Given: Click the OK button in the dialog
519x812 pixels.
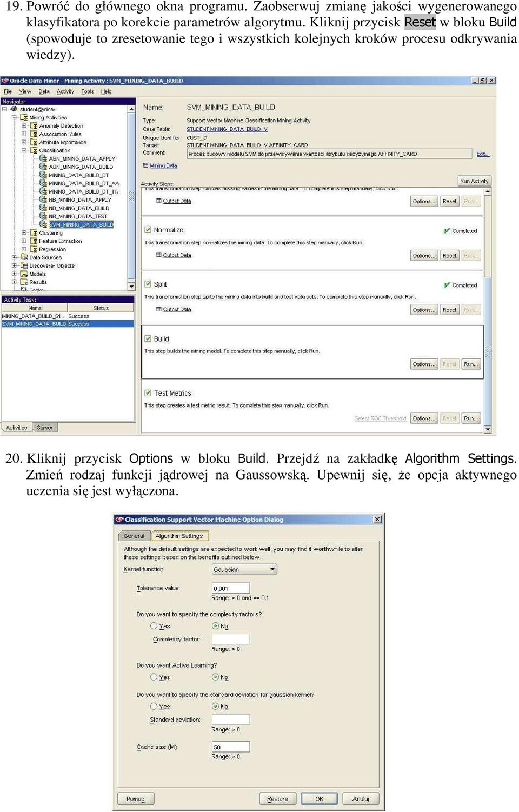Looking at the screenshot, I should pyautogui.click(x=320, y=798).
